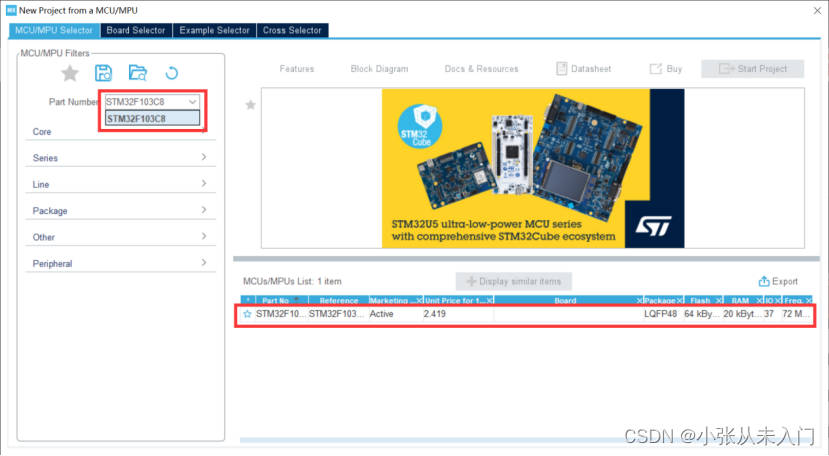The width and height of the screenshot is (829, 456).
Task: Open Docs & Resources view
Action: 481,69
